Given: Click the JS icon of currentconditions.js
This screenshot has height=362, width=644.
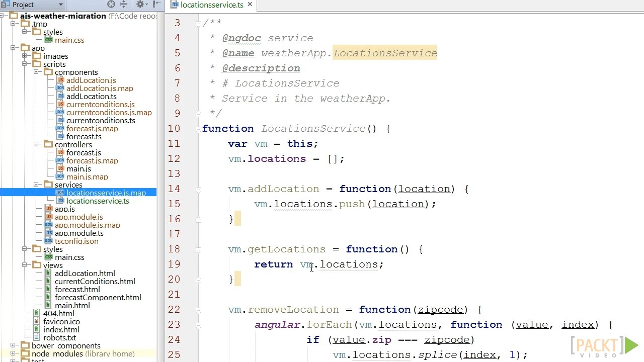Looking at the screenshot, I should tap(60, 104).
